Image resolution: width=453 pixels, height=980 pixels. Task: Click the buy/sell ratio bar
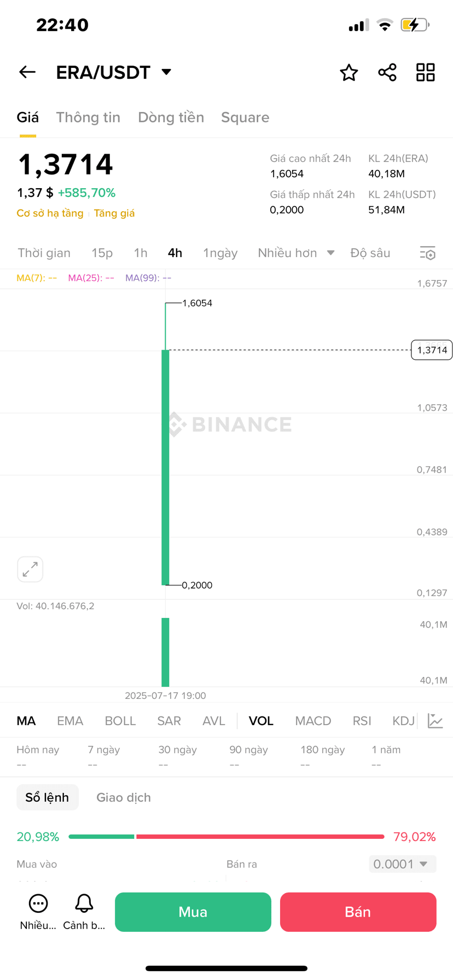pos(226,837)
